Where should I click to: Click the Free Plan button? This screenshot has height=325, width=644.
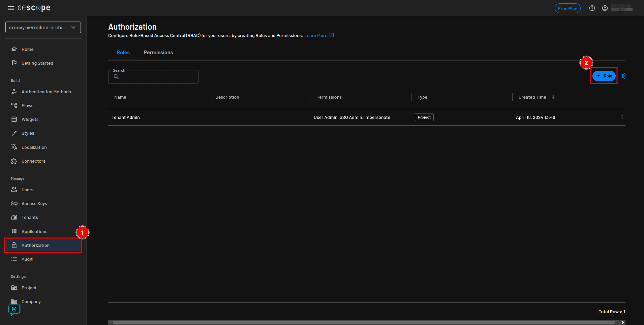click(567, 8)
